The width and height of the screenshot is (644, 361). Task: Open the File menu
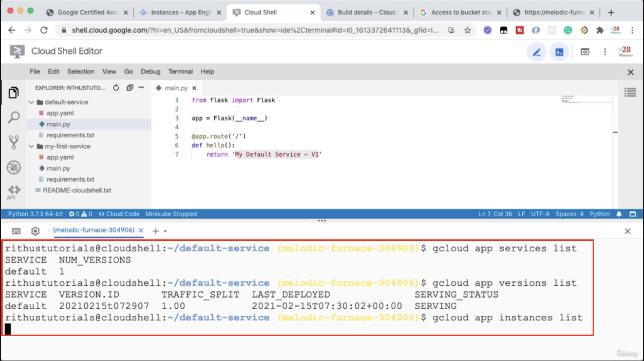(35, 71)
